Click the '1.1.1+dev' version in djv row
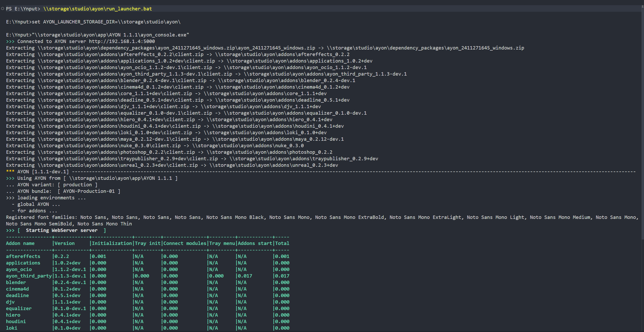Screen dimensions: 644x332 click(x=67, y=302)
